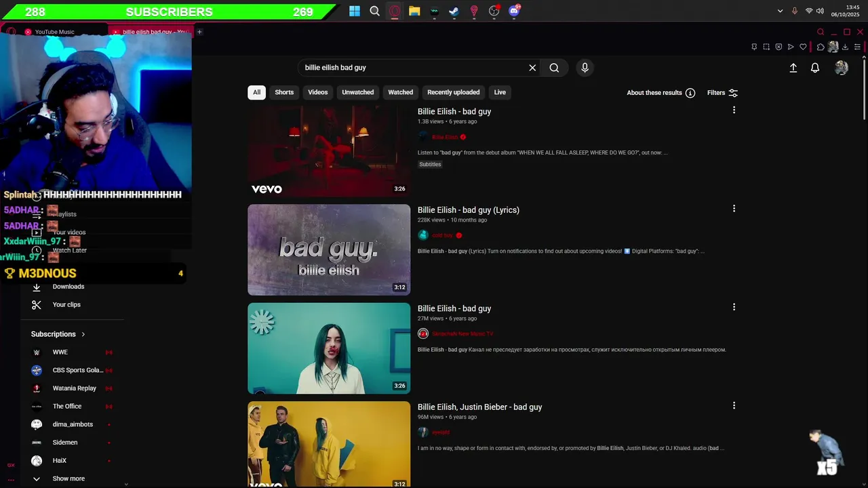Play the teal Billie Eilish thumbnail
The image size is (868, 488).
click(x=329, y=348)
